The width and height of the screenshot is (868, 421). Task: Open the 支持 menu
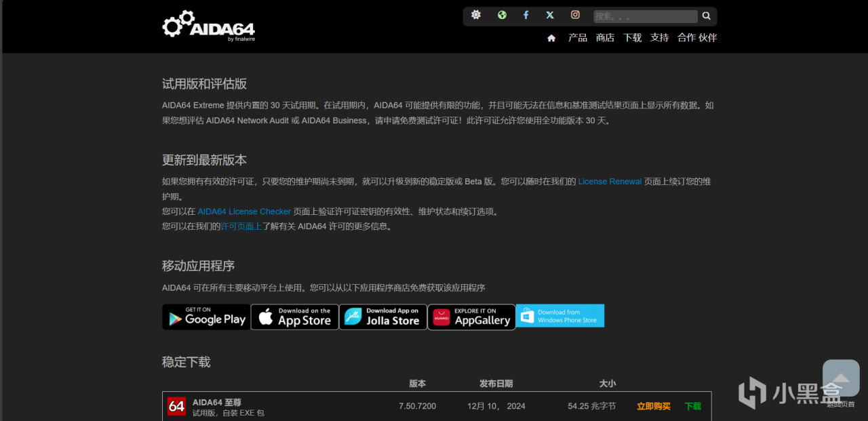pyautogui.click(x=659, y=37)
